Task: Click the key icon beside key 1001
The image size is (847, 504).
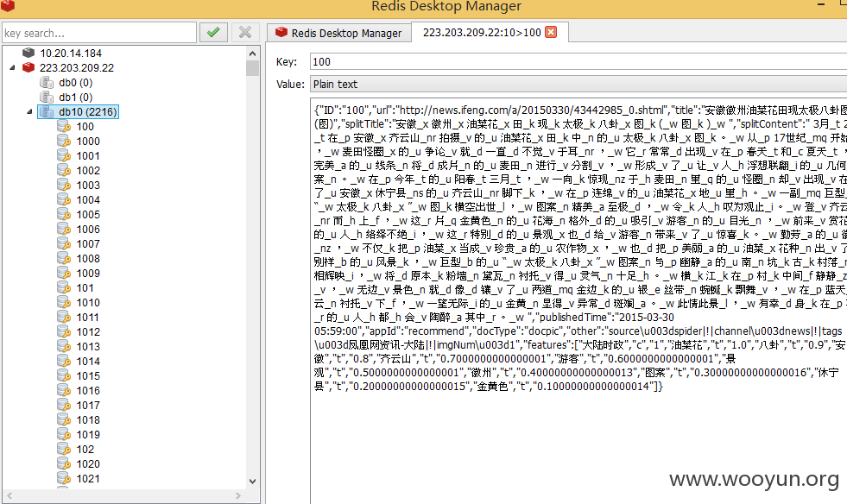Action: coord(64,155)
